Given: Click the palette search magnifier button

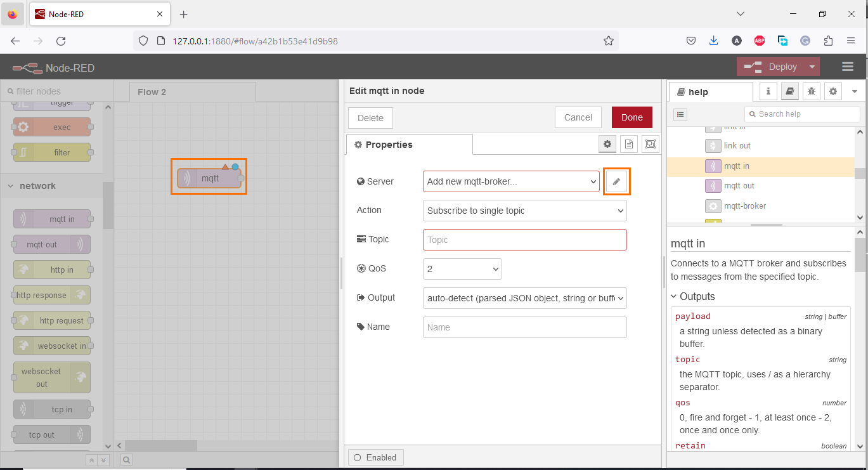Looking at the screenshot, I should (126, 460).
